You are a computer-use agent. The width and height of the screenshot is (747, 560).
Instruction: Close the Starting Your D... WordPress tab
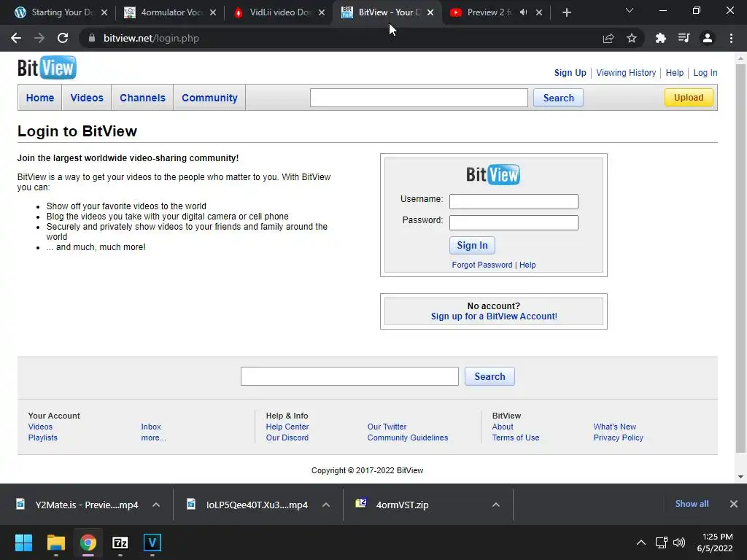[104, 13]
